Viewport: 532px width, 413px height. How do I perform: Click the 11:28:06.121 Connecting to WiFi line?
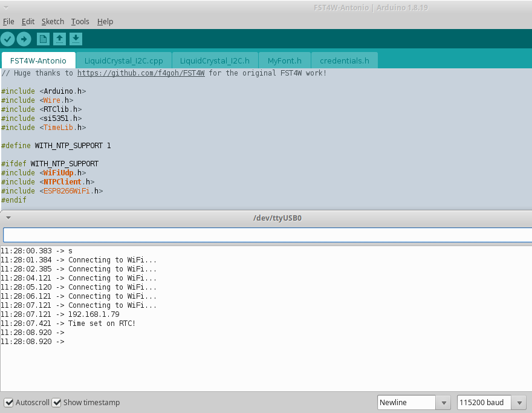tap(79, 296)
